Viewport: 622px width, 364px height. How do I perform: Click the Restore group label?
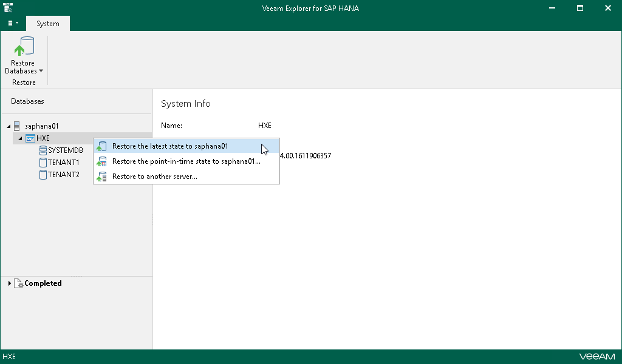pyautogui.click(x=24, y=83)
